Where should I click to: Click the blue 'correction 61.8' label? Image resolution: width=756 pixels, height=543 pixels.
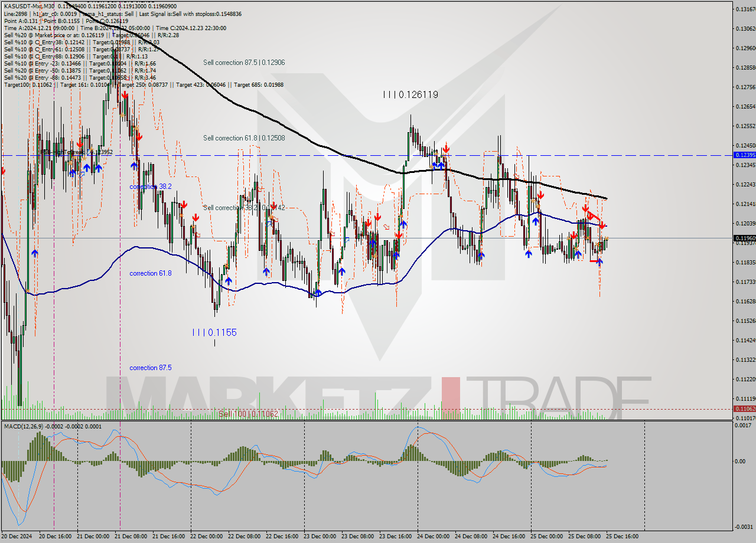click(151, 273)
